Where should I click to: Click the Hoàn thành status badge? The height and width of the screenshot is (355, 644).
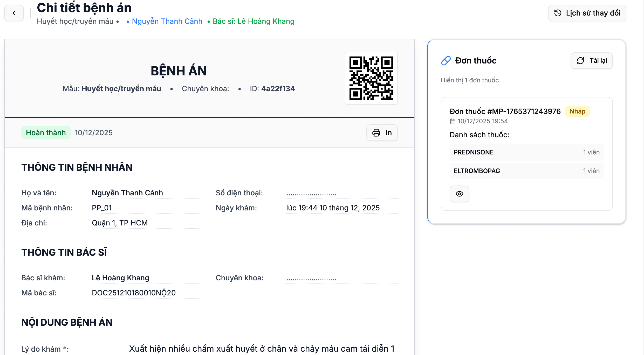(x=46, y=133)
